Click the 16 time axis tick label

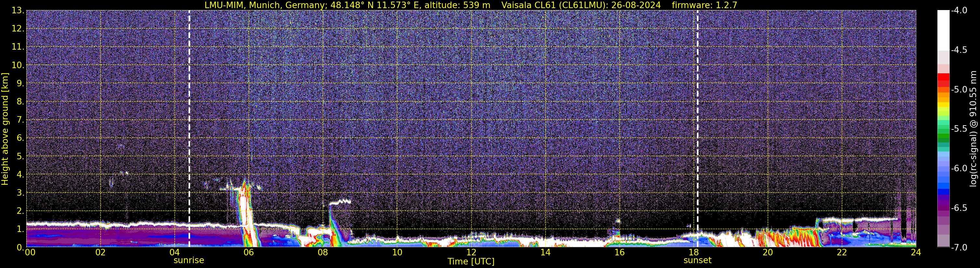619,252
